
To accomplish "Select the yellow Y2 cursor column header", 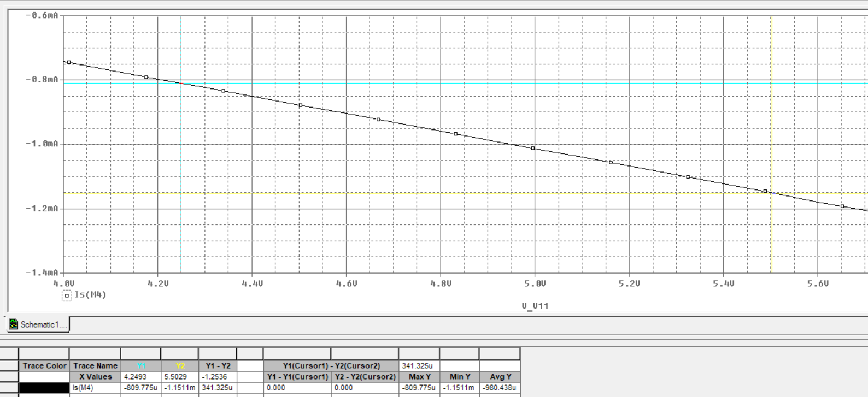I will (x=180, y=366).
